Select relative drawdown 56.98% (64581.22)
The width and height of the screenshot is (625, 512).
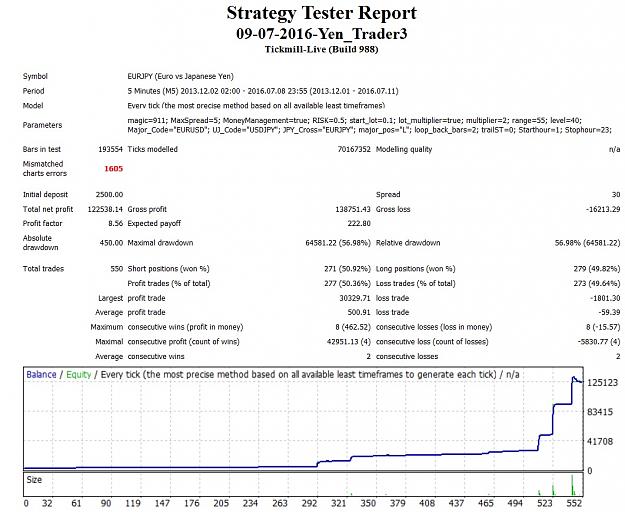coord(588,243)
